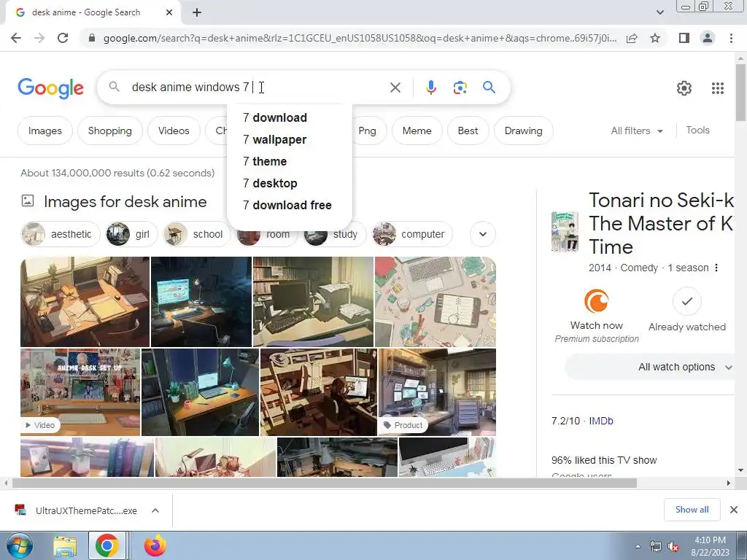Open Google quick settings gear
The image size is (747, 560).
[684, 88]
